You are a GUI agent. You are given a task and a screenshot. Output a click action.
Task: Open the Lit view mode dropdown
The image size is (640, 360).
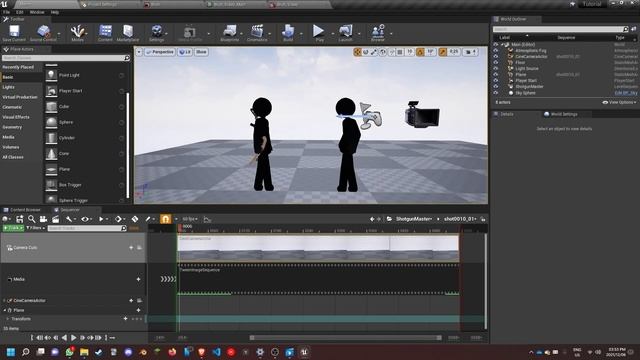185,52
